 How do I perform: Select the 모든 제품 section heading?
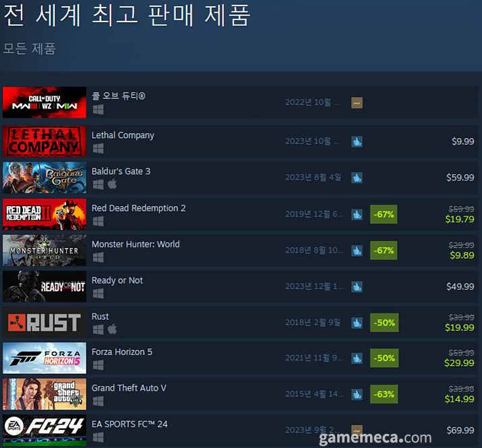pyautogui.click(x=30, y=49)
